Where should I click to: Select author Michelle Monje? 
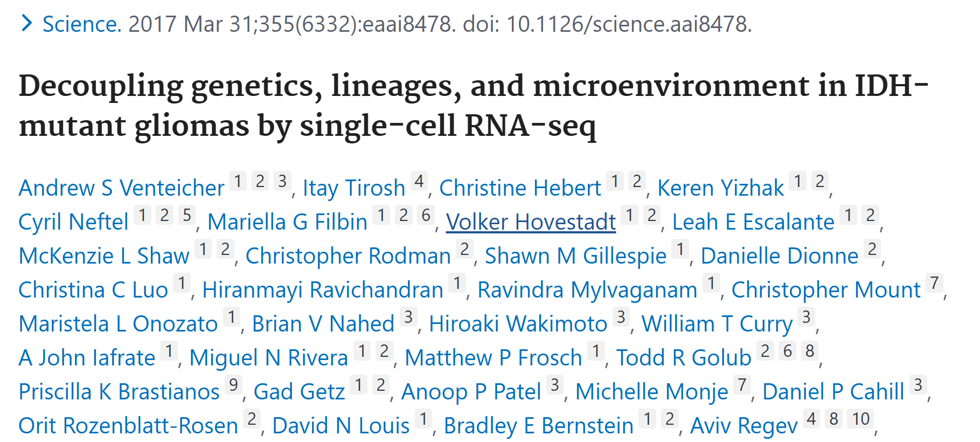pyautogui.click(x=651, y=392)
